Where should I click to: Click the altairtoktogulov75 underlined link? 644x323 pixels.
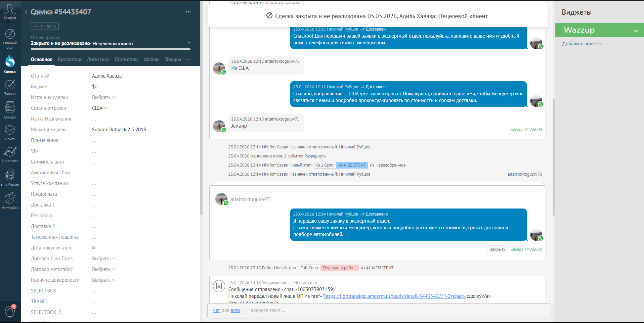(x=525, y=174)
